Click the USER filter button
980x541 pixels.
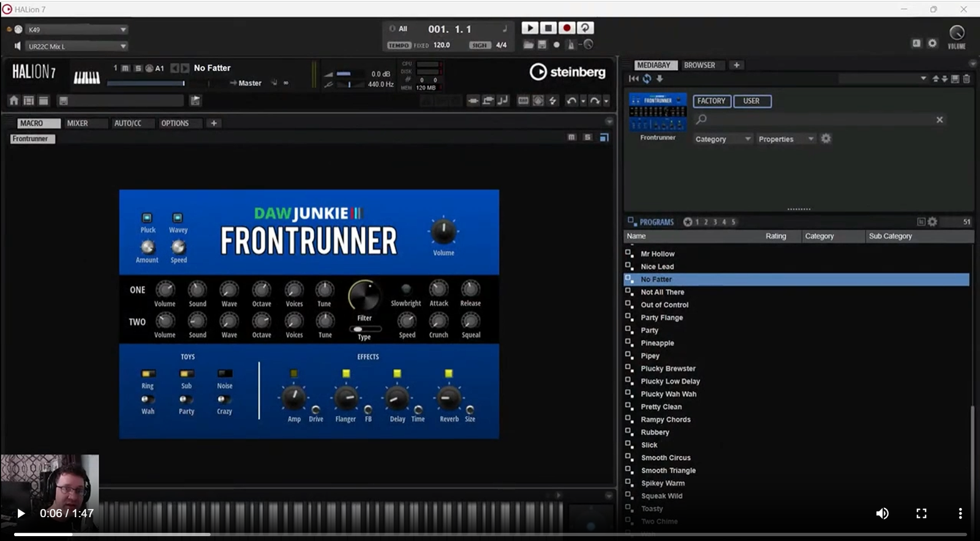click(x=752, y=101)
